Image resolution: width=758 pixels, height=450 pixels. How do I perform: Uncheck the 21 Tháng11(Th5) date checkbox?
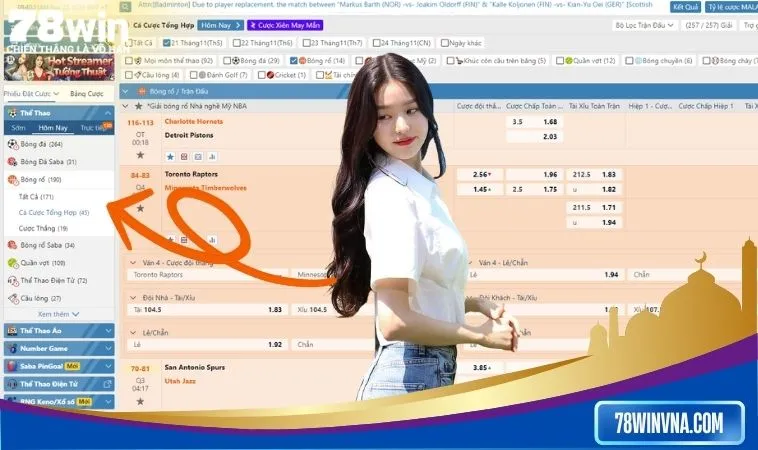(166, 43)
